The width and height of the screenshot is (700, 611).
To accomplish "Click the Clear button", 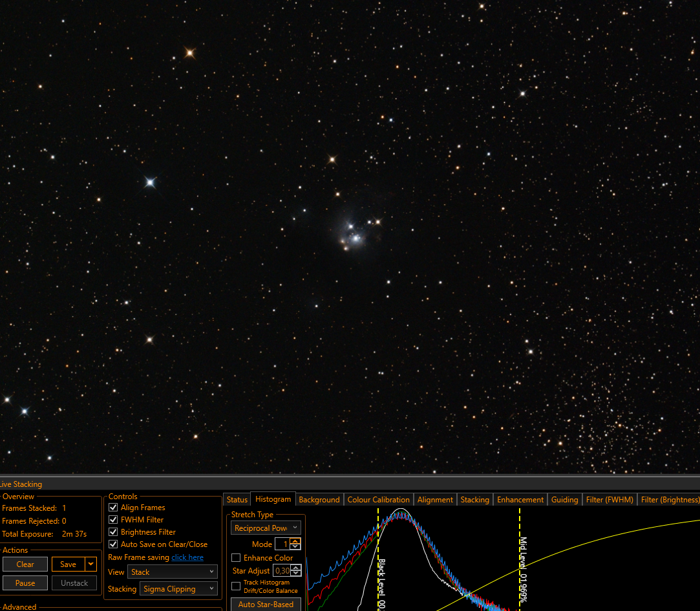I will pos(25,564).
